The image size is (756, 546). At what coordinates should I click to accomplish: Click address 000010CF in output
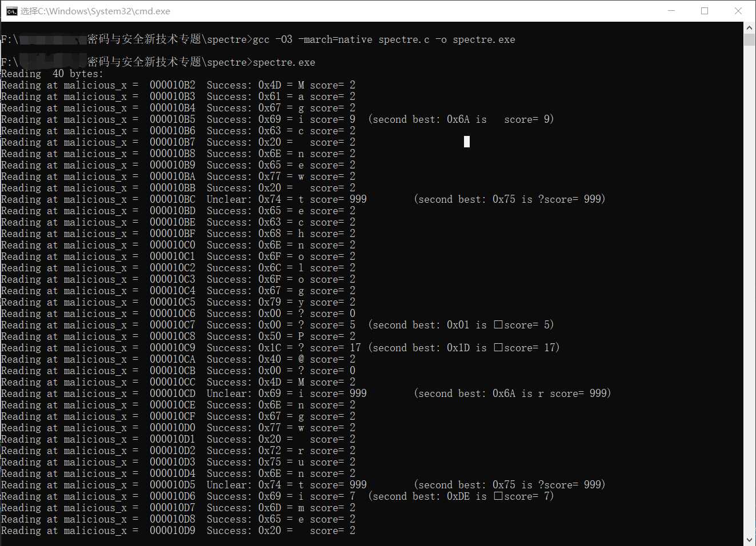coord(173,416)
